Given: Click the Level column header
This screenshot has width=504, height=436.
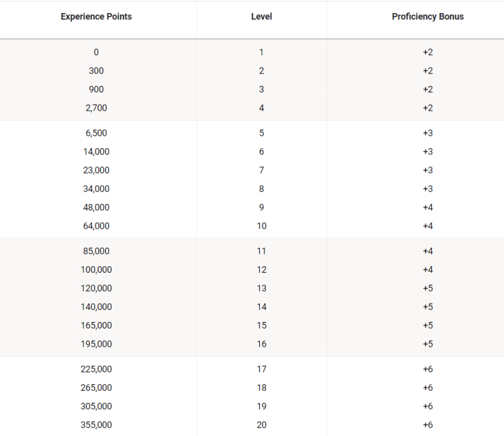Looking at the screenshot, I should pos(261,16).
